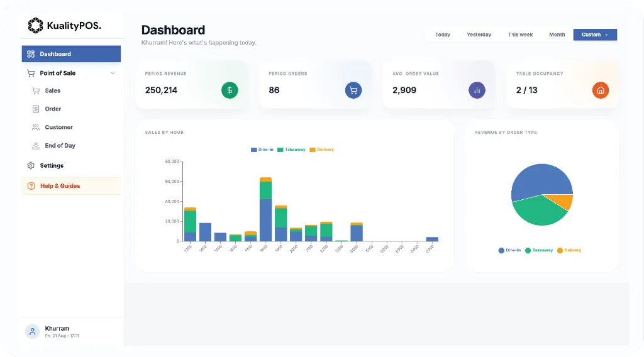Screen dimensions: 644x357
Task: Click the Dashboard grid icon in sidebar
Action: [31, 54]
